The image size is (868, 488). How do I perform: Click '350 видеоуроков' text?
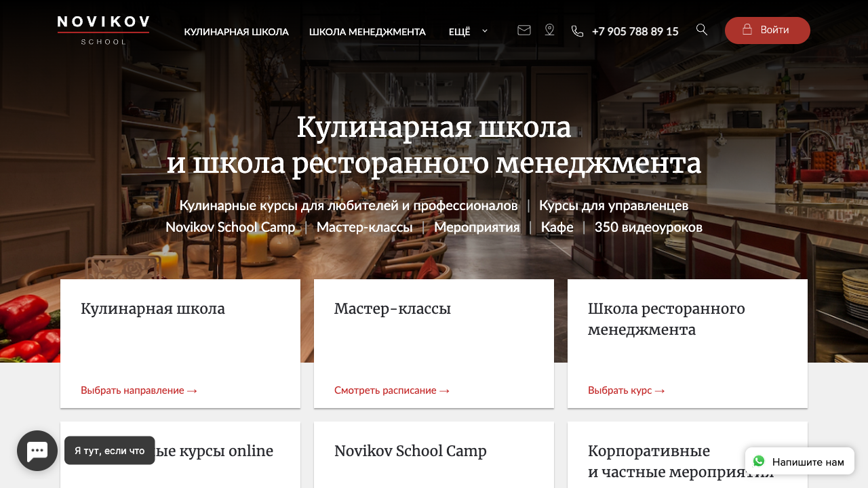[x=648, y=227]
